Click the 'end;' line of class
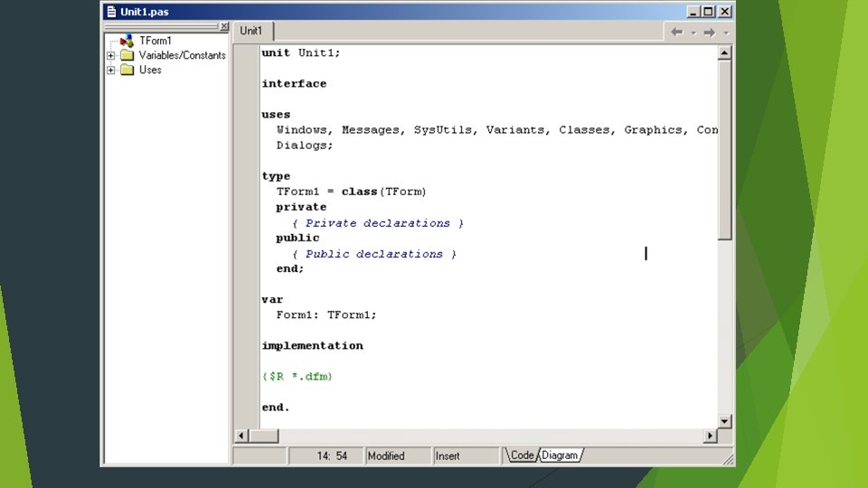The image size is (868, 488). point(290,269)
